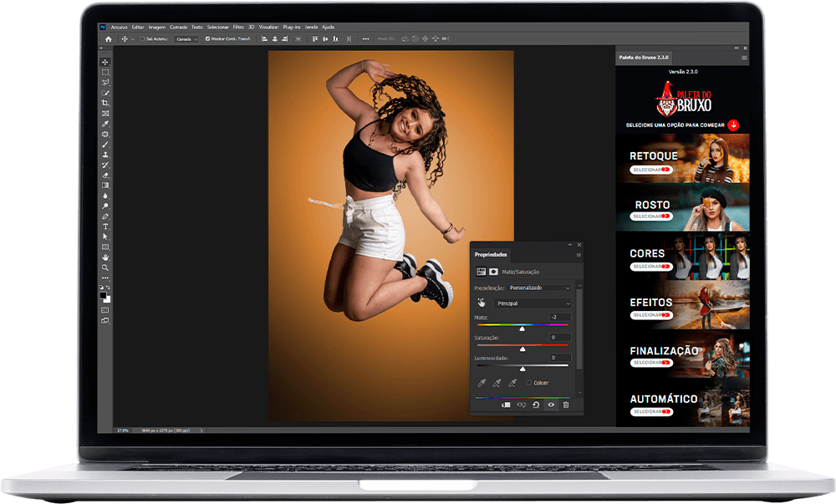
Task: Pick the Eyedropper tool in the toolbar
Action: coord(105,124)
